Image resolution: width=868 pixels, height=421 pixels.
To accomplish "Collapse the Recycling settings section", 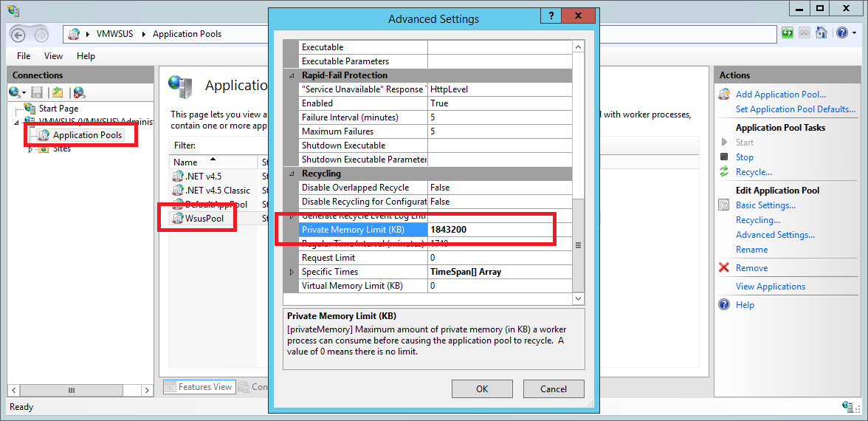I will [292, 174].
